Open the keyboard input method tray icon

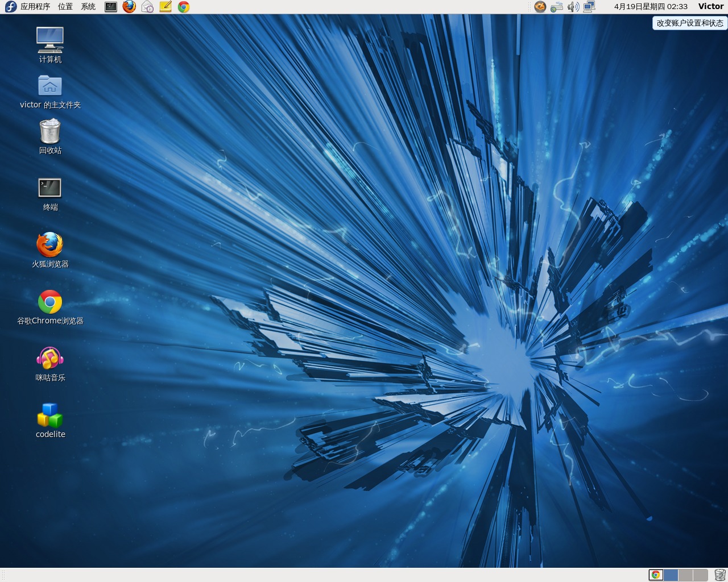click(557, 7)
